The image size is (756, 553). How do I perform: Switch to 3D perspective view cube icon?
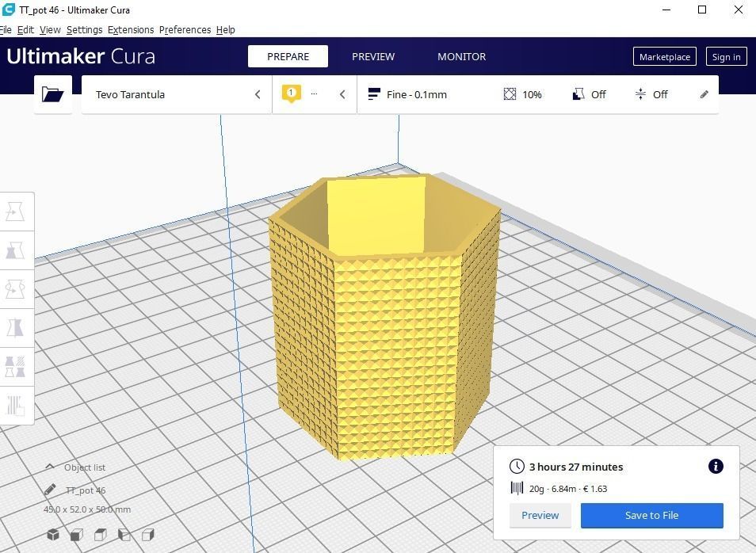53,535
